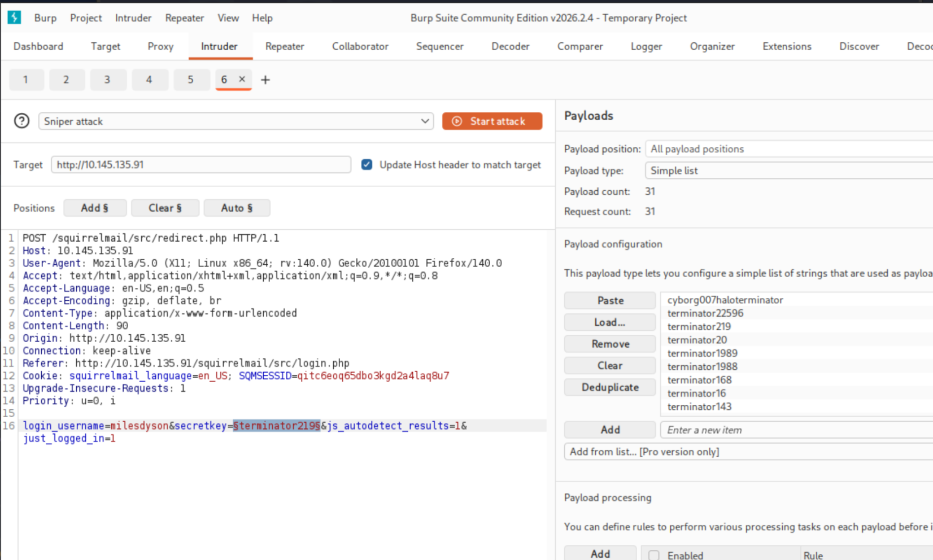
Task: Switch to the Repeater tool tab
Action: pyautogui.click(x=285, y=46)
